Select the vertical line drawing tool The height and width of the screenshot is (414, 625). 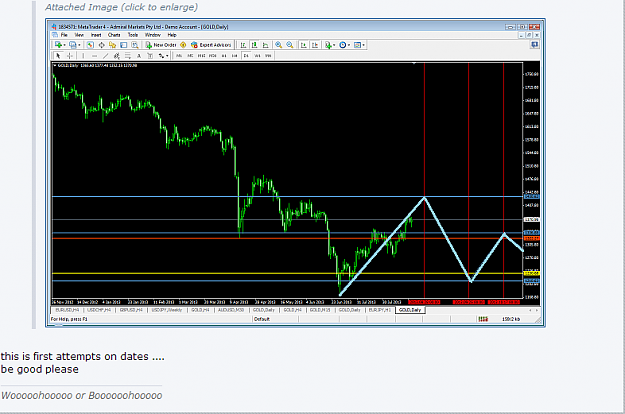[x=83, y=56]
